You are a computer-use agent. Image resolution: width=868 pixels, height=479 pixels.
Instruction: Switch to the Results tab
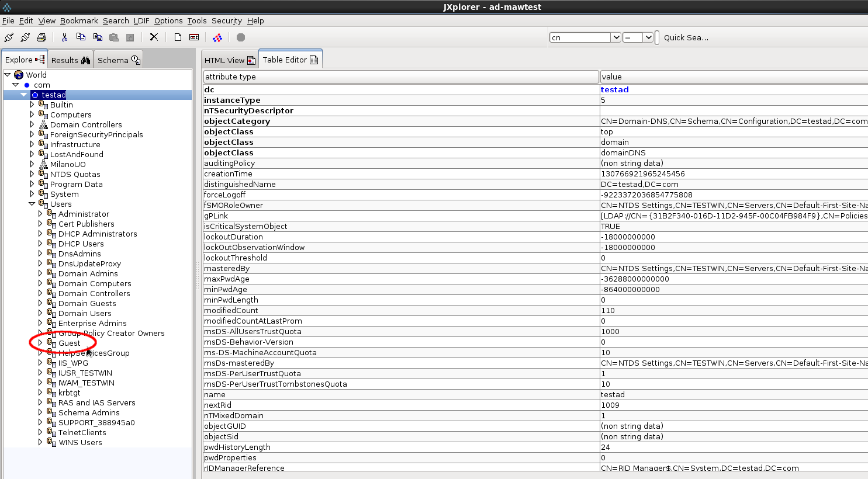[70, 60]
